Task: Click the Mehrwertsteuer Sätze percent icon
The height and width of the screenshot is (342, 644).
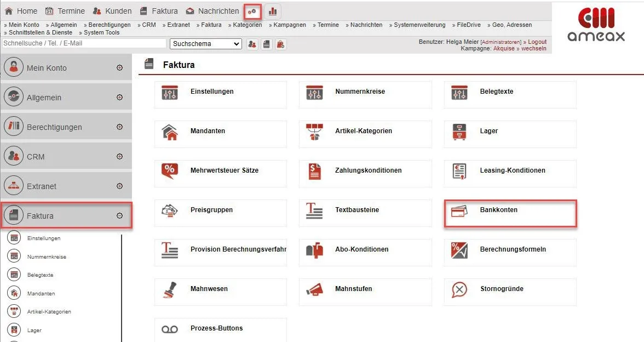Action: click(x=170, y=171)
